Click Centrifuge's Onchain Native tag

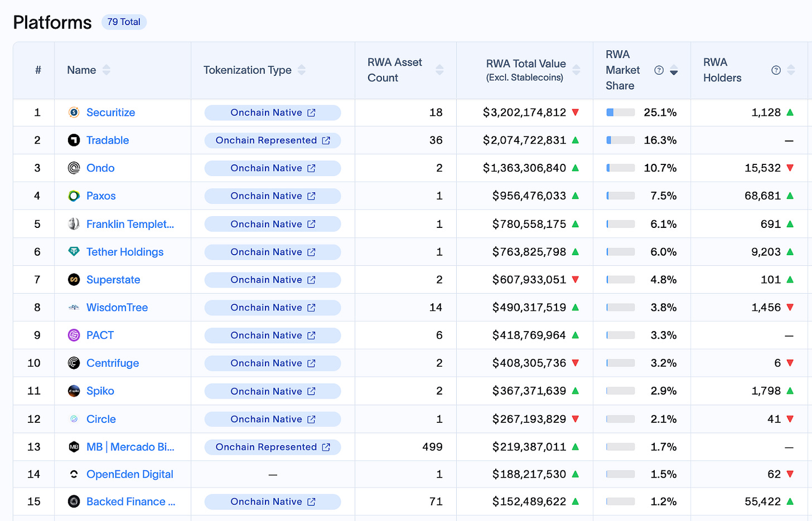coord(267,363)
